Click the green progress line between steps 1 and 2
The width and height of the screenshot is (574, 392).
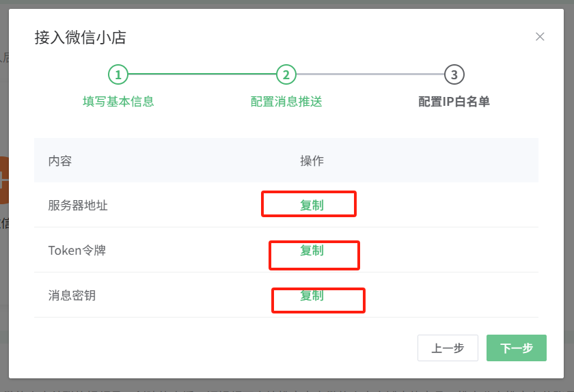pyautogui.click(x=202, y=74)
